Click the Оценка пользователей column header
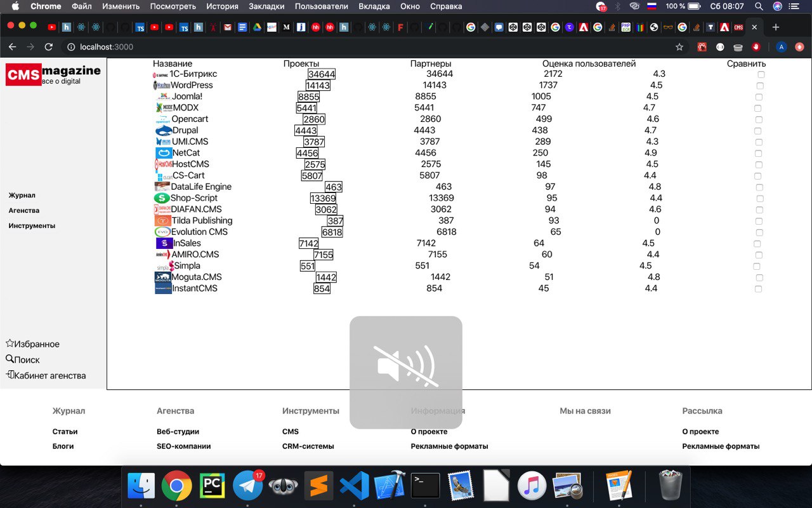This screenshot has width=812, height=508. point(589,63)
